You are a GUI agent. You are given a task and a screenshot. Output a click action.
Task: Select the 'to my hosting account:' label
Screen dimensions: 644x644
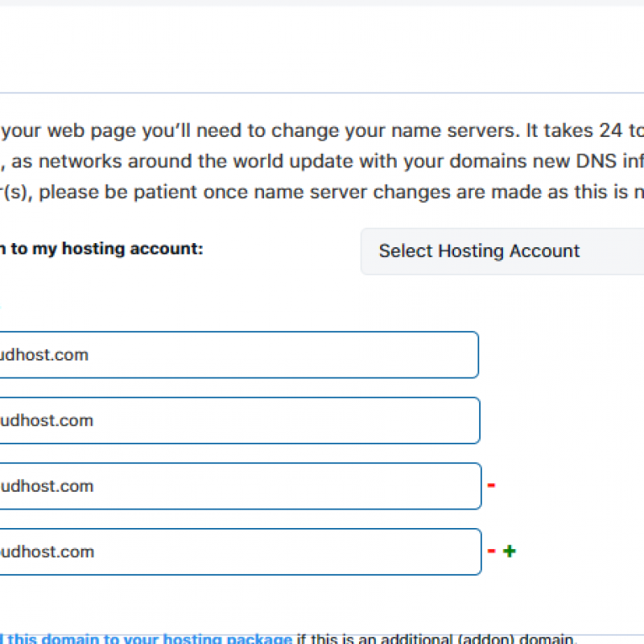[102, 249]
